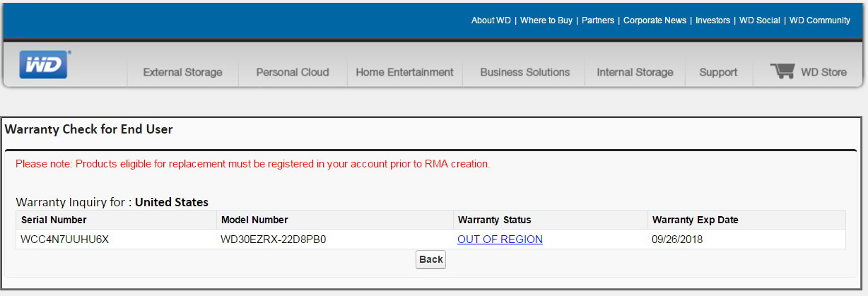Open the Partners link
868x296 pixels.
pos(597,20)
